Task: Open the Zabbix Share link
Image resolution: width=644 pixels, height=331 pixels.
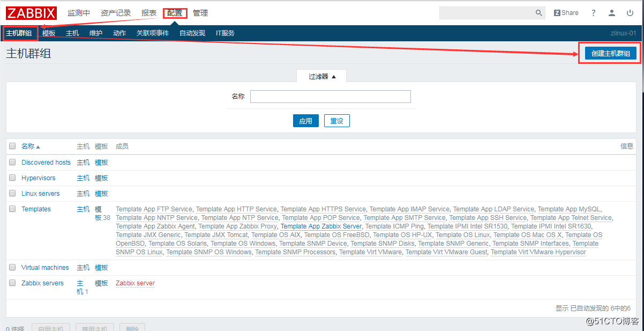Action: tap(566, 13)
